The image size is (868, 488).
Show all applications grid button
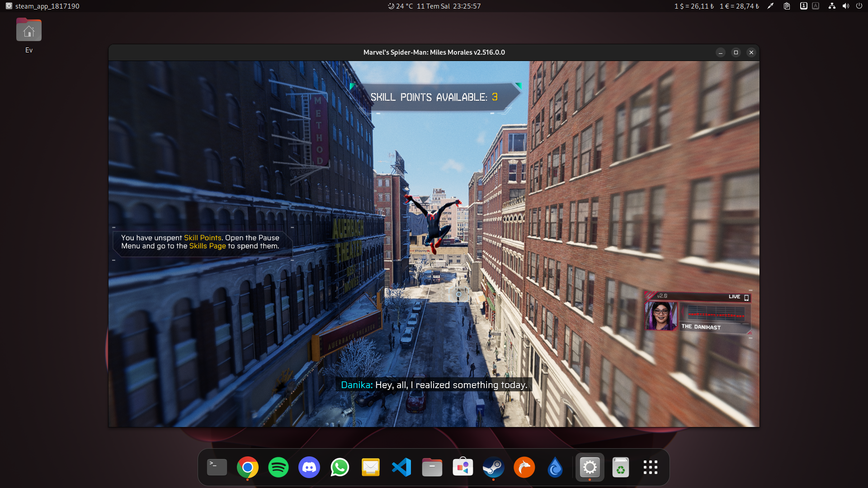[x=651, y=467]
